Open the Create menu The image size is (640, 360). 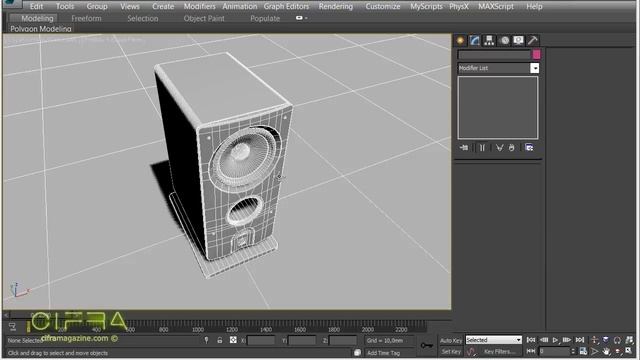pyautogui.click(x=163, y=7)
